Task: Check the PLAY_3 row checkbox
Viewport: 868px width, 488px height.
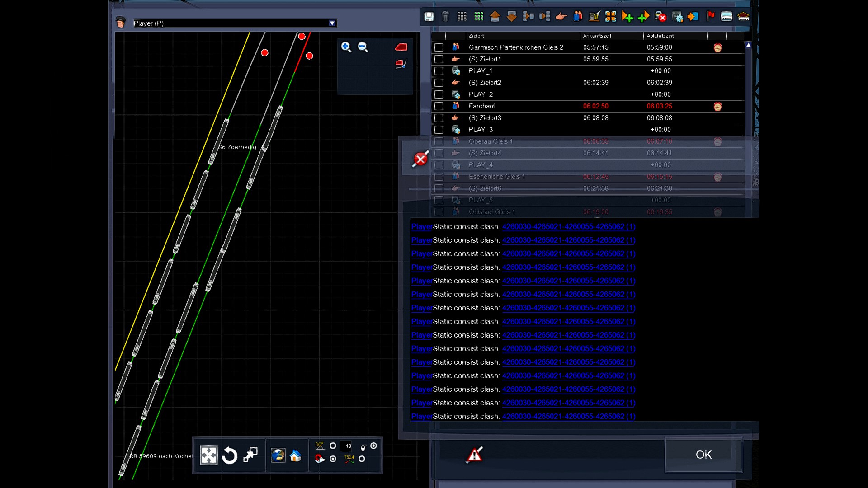Action: [439, 130]
